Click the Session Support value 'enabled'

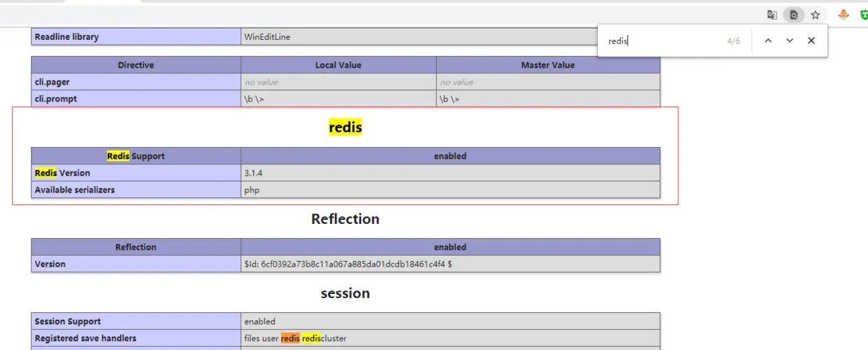(x=260, y=321)
